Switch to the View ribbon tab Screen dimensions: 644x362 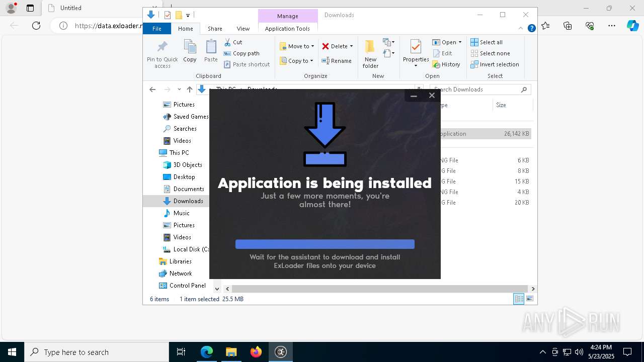pyautogui.click(x=243, y=29)
